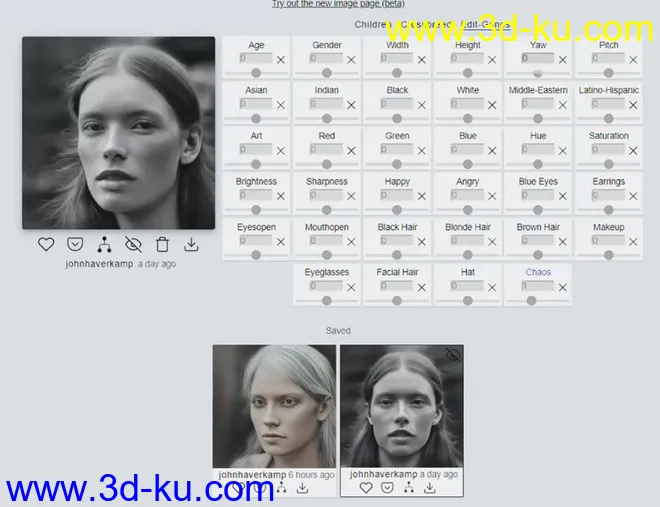The height and width of the screenshot is (507, 660).
Task: Click pocket icon on 'a day ago' saved card
Action: pos(387,488)
